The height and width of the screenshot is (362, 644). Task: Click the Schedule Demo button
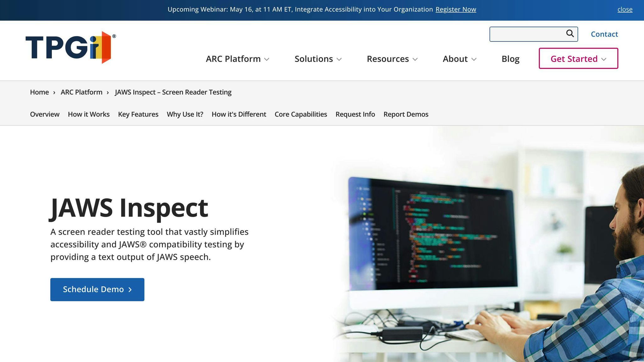(97, 289)
